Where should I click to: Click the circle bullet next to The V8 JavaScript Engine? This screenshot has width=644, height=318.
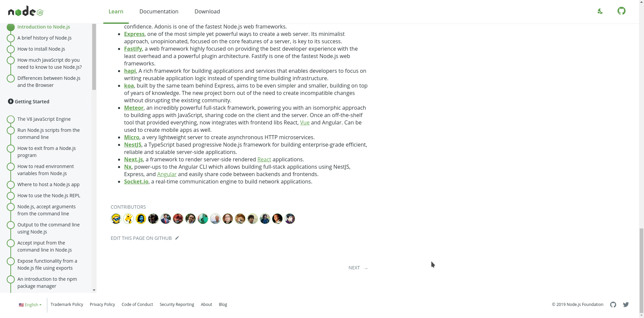point(10,119)
